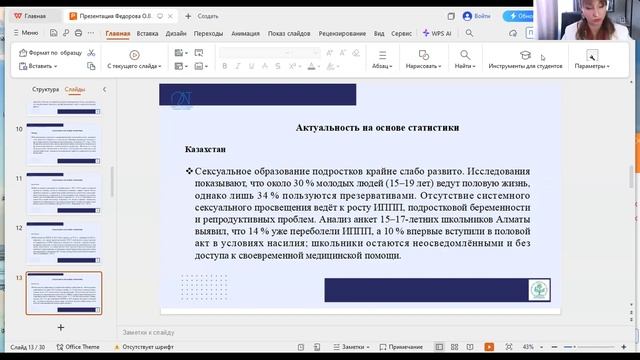Open the Вид ribbon tab
This screenshot has width=640, height=360.
tap(379, 33)
